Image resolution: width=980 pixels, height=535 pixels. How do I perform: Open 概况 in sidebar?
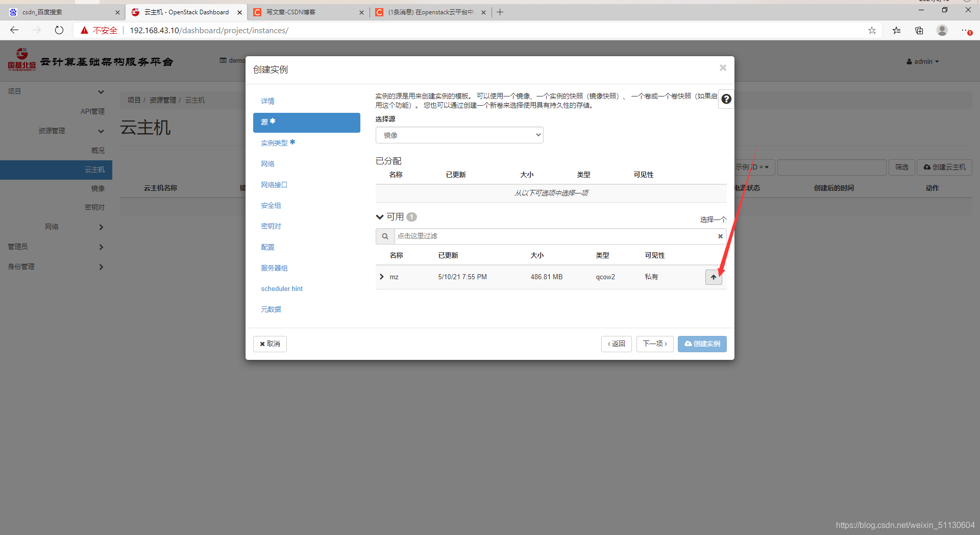click(98, 151)
